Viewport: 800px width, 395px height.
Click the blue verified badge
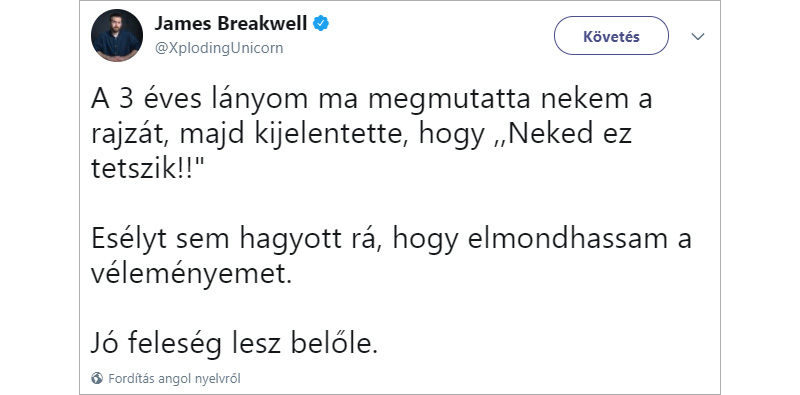pos(321,23)
